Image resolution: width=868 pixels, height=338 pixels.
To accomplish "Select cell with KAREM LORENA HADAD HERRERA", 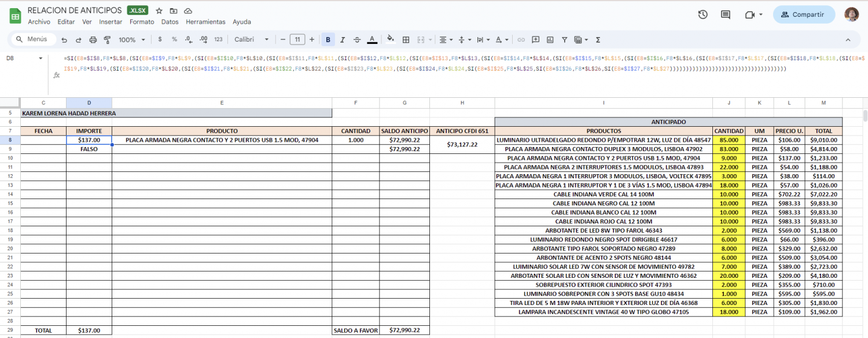I will pos(176,113).
